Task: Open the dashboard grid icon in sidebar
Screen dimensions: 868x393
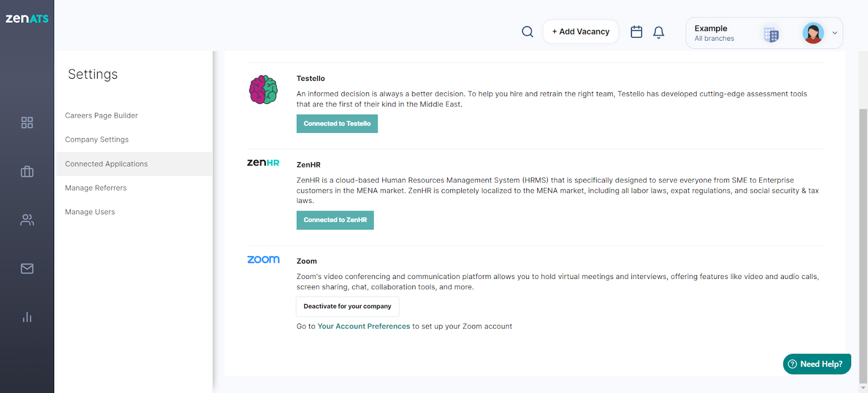Action: click(x=27, y=123)
